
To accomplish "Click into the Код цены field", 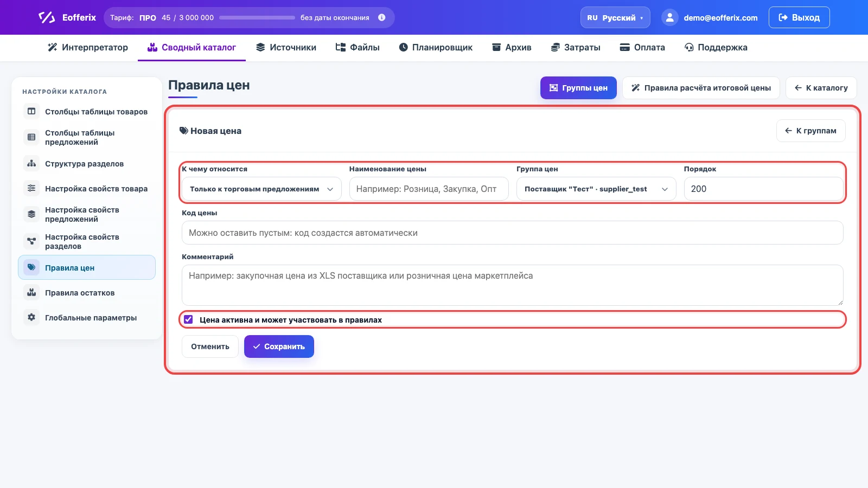I will click(513, 233).
